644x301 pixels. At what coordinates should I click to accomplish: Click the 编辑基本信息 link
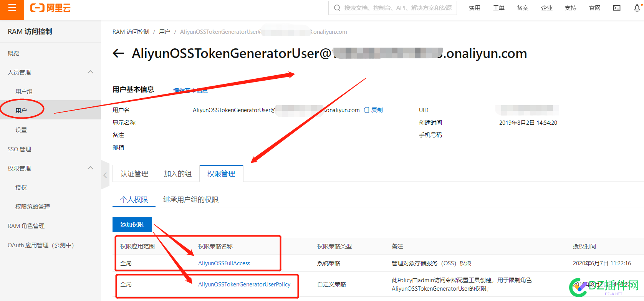tap(190, 90)
